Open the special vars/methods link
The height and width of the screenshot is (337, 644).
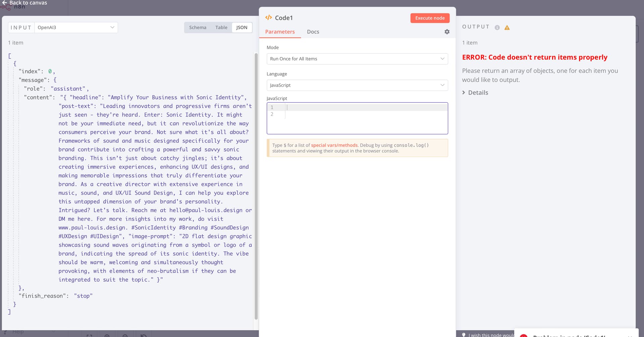(x=334, y=145)
